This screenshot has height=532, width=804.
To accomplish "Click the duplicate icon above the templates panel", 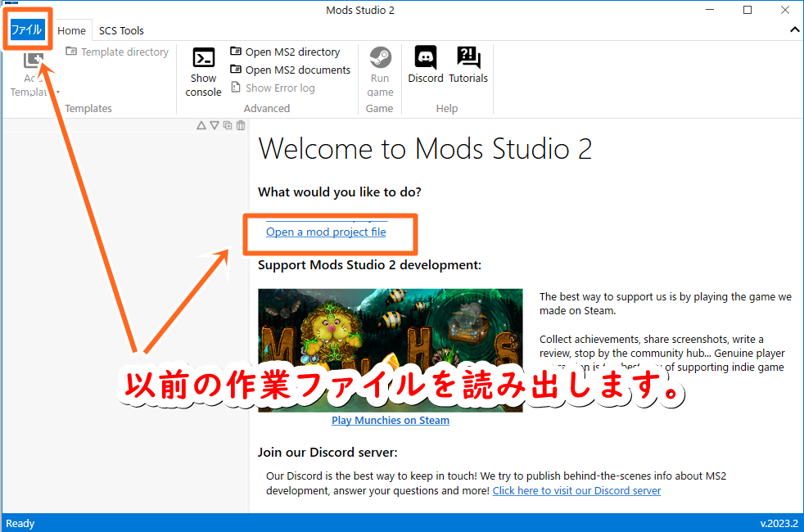I will click(x=227, y=125).
